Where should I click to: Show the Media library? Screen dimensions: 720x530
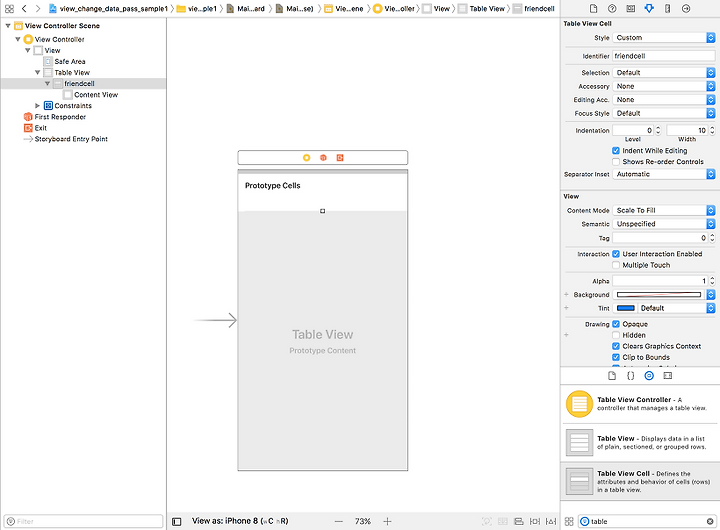[668, 376]
